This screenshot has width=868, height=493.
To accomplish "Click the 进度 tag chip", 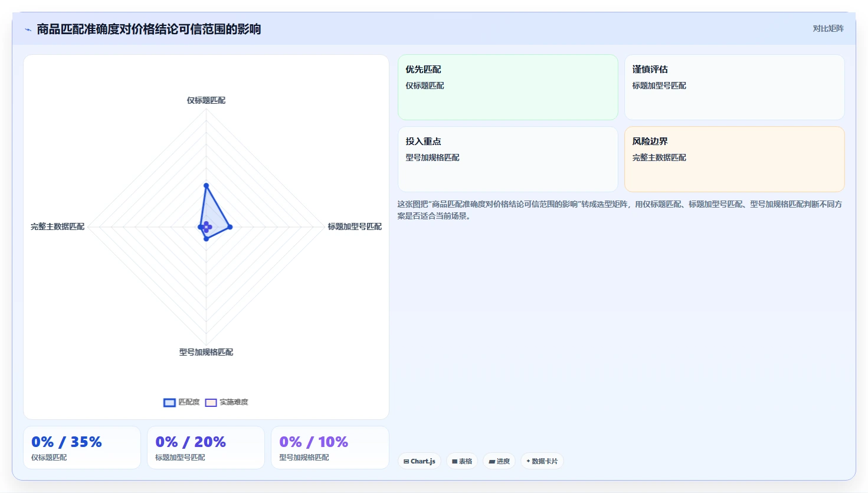I will [x=499, y=461].
